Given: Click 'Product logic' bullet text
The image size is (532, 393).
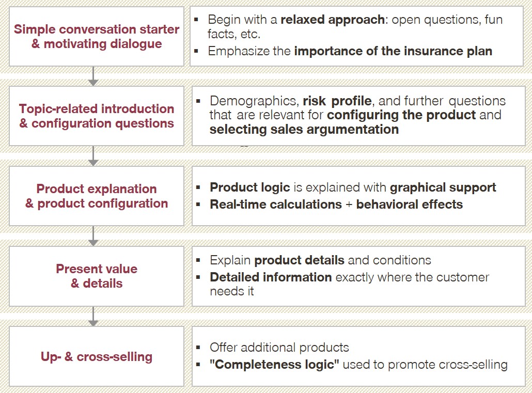Looking at the screenshot, I should [x=250, y=187].
